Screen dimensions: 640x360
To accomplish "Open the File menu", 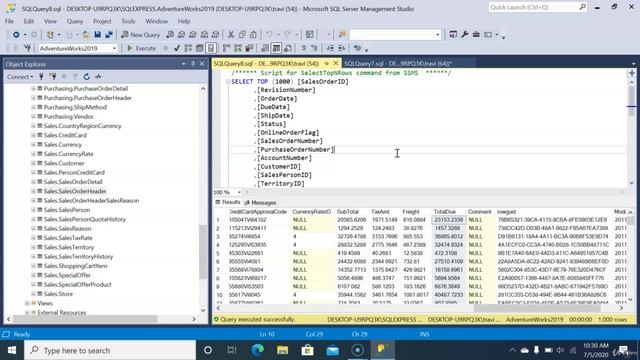I will tap(9, 21).
